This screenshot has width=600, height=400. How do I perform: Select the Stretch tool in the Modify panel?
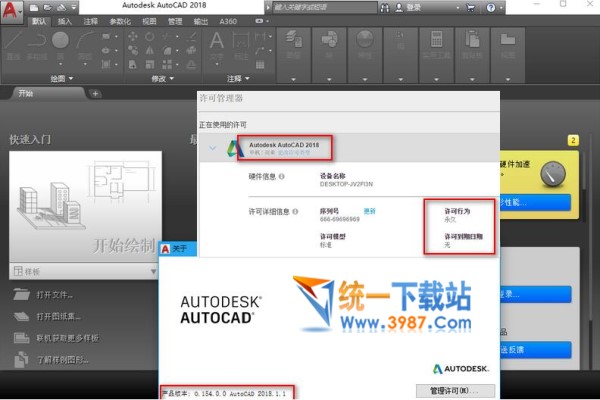pyautogui.click(x=133, y=64)
